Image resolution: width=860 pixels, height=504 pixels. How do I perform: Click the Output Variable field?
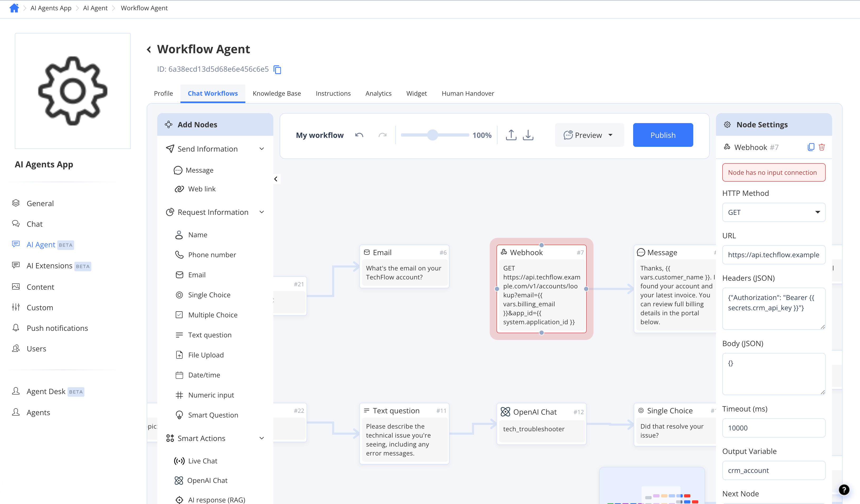[x=774, y=470]
